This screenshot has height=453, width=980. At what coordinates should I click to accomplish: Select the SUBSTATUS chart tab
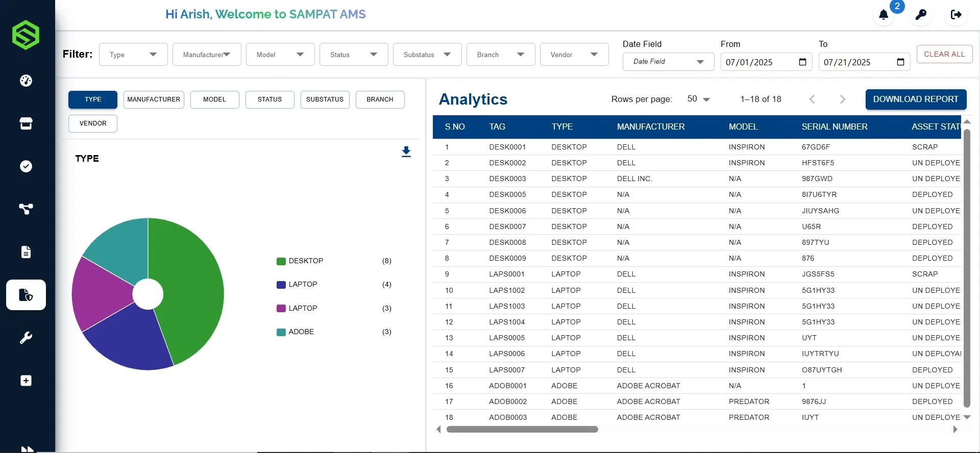(x=325, y=99)
